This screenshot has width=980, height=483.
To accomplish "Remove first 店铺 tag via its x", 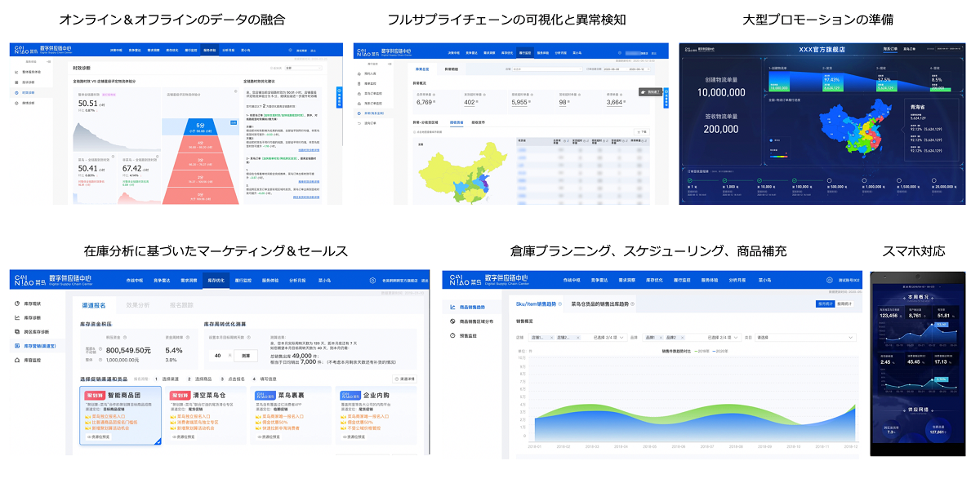I will click(552, 337).
